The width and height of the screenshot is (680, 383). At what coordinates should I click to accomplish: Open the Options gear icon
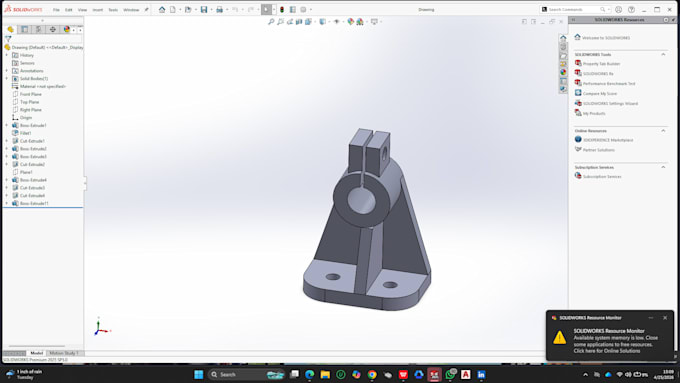(303, 10)
